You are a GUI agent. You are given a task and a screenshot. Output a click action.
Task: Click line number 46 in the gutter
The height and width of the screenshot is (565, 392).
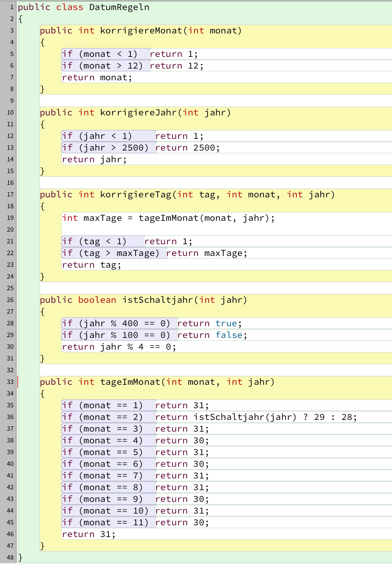[x=10, y=534]
